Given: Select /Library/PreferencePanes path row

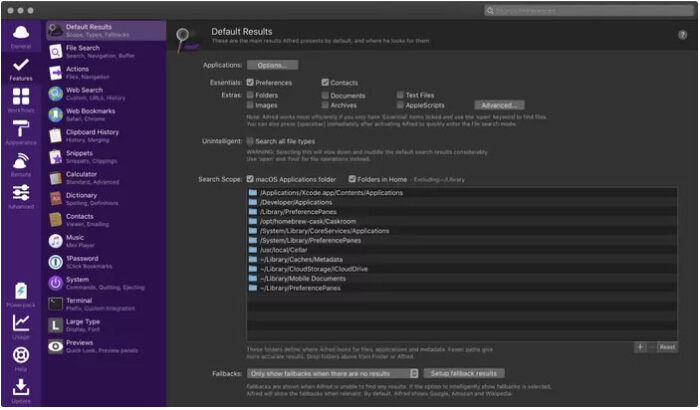Looking at the screenshot, I should [462, 212].
